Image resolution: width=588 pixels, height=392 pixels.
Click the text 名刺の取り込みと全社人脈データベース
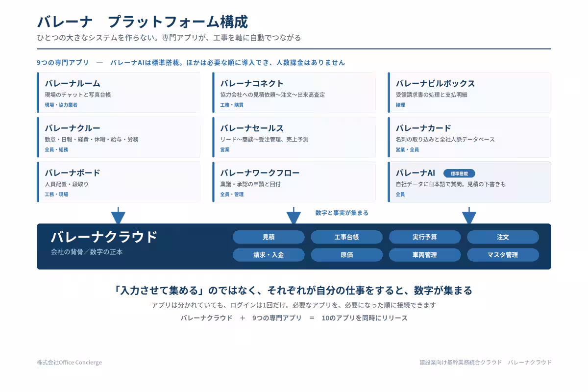click(x=445, y=139)
